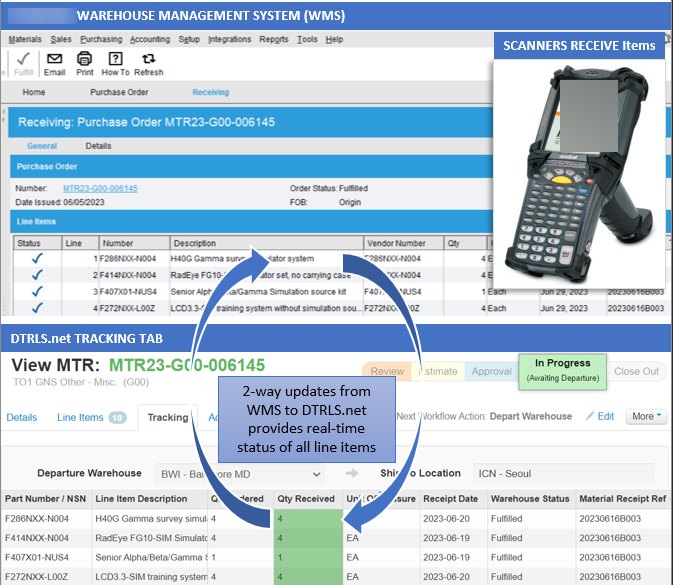
Task: Open the Accounting menu
Action: (150, 39)
